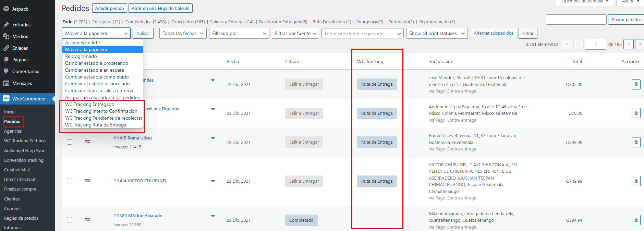Choose Cambiar el estado a cancelado
The height and width of the screenshot is (231, 644).
[102, 84]
